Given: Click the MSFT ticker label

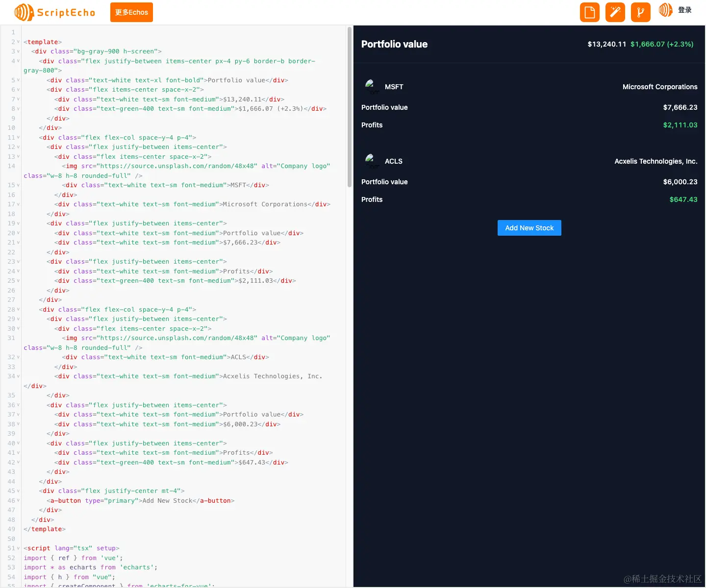Looking at the screenshot, I should pyautogui.click(x=394, y=87).
